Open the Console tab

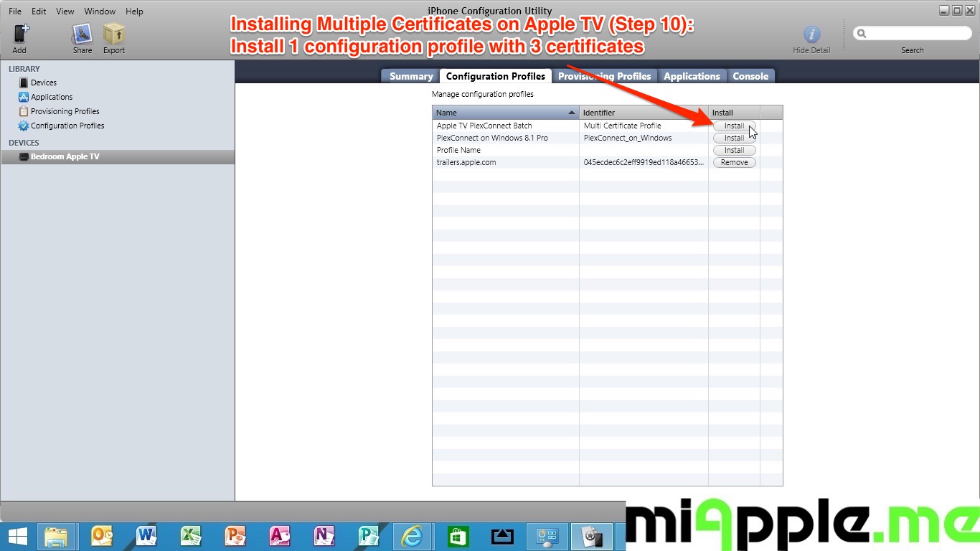coord(750,76)
